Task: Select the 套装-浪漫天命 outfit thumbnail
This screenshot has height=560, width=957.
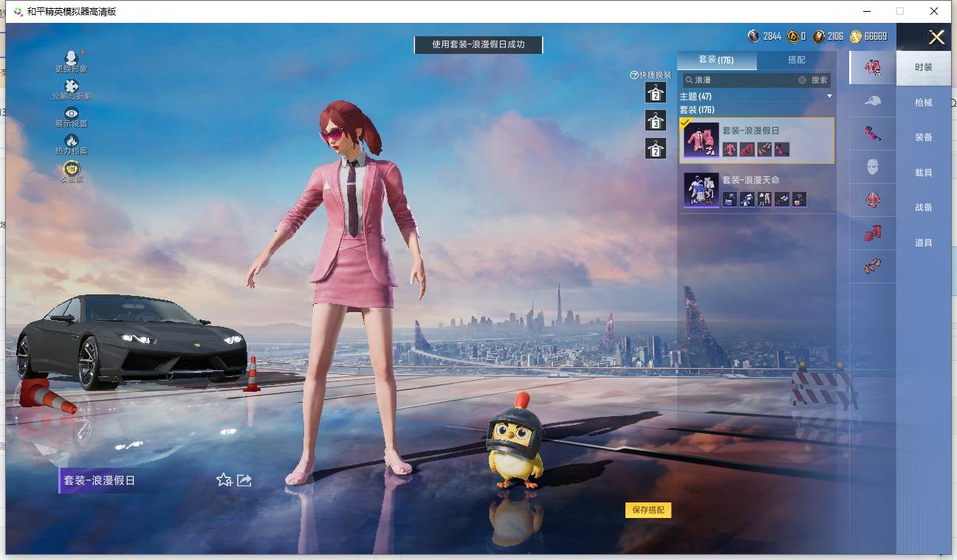Action: point(701,190)
